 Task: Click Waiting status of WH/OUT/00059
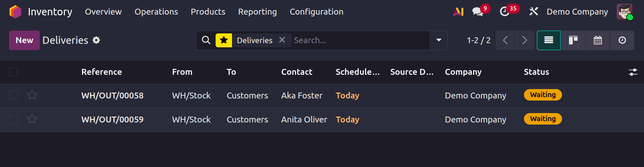pos(543,119)
